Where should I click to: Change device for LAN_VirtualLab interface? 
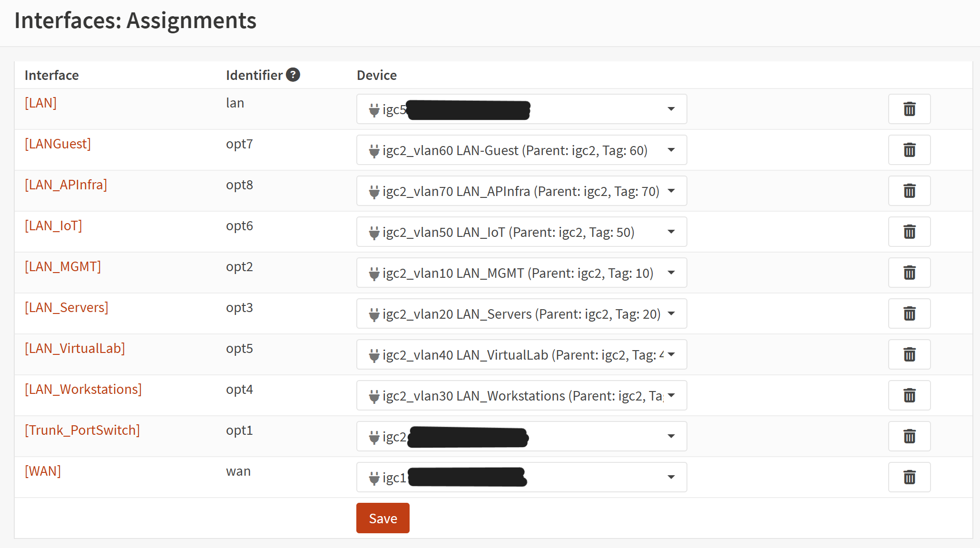click(521, 354)
